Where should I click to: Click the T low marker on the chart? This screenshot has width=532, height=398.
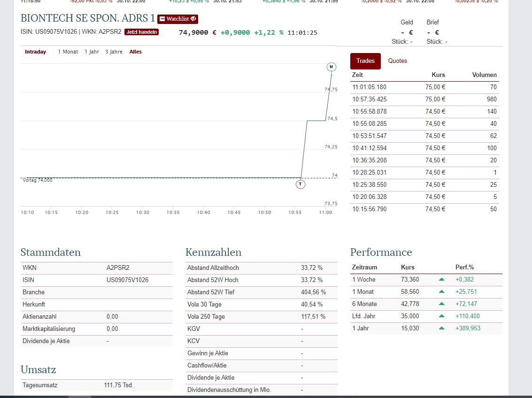coord(300,184)
